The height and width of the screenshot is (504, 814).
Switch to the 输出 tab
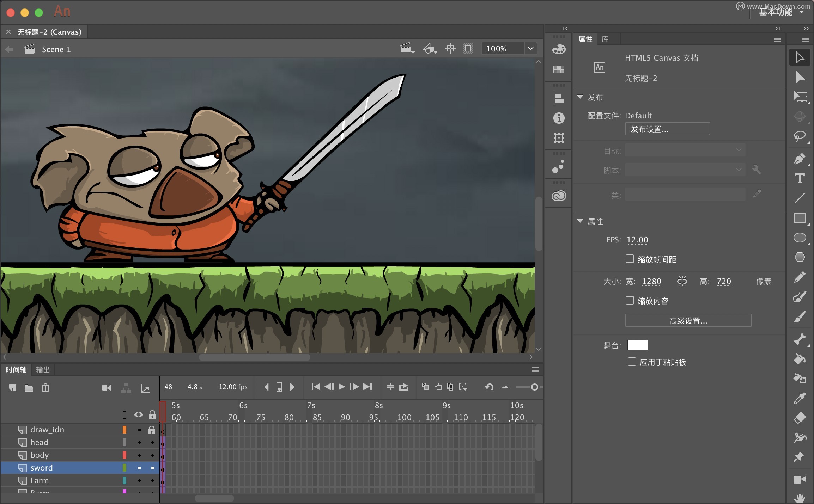point(43,370)
